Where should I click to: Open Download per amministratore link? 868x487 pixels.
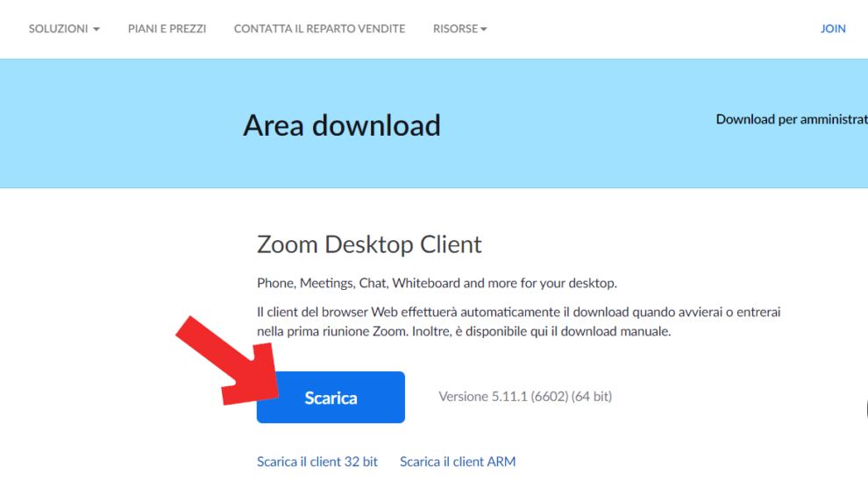point(792,119)
